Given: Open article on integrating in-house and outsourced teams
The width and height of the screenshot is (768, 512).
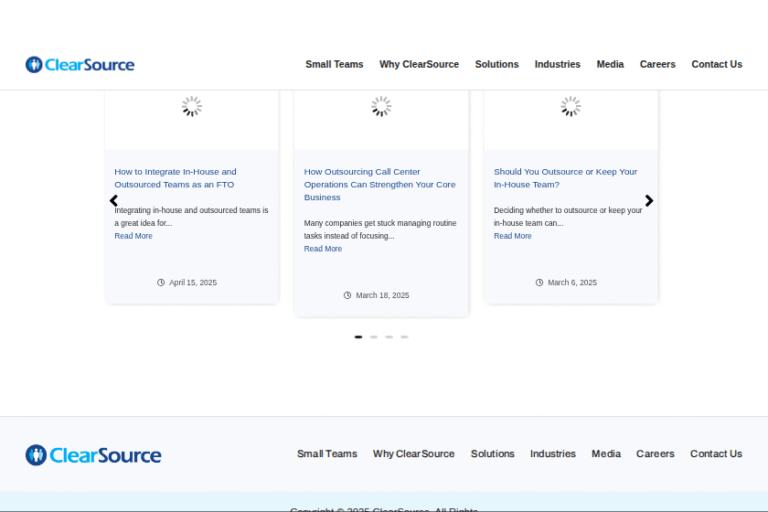Looking at the screenshot, I should [x=175, y=178].
